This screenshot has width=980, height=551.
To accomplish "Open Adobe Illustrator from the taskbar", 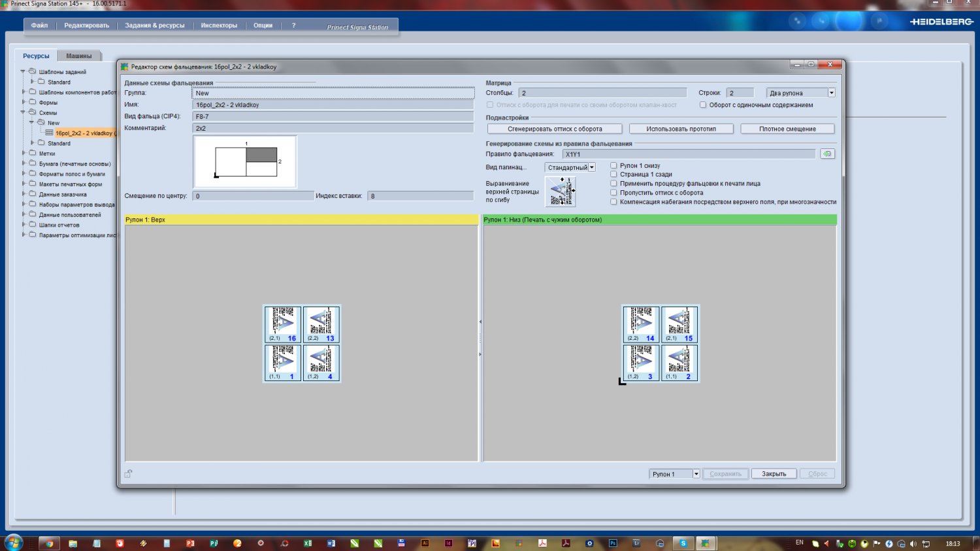I will (x=425, y=543).
